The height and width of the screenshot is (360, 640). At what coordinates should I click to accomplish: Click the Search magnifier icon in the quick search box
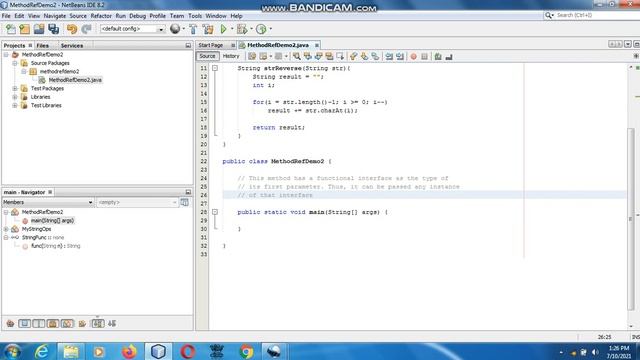point(548,15)
